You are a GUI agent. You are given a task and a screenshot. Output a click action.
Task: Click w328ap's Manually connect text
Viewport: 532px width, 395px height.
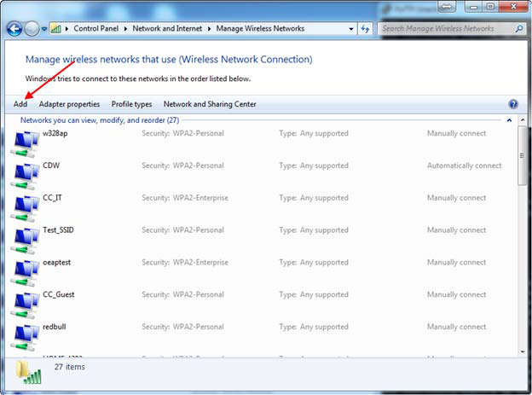tap(456, 133)
